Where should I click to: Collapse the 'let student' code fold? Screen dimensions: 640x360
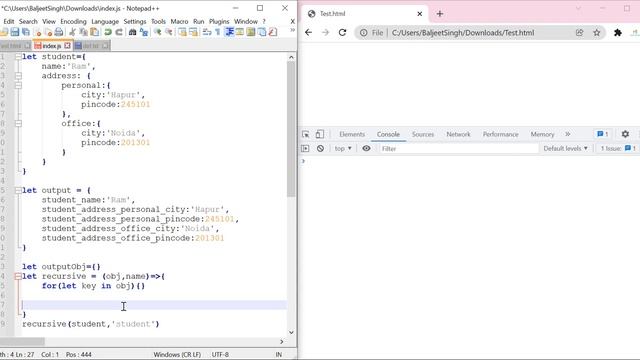pyautogui.click(x=18, y=57)
